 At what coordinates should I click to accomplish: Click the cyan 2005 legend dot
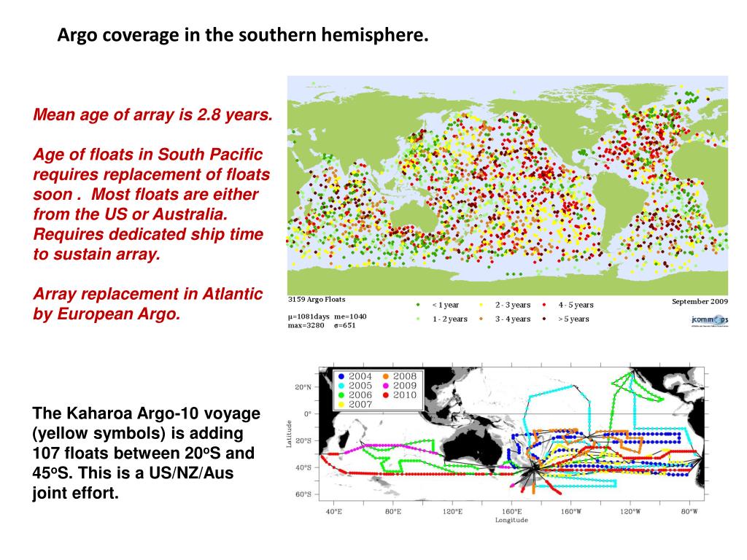[x=341, y=386]
